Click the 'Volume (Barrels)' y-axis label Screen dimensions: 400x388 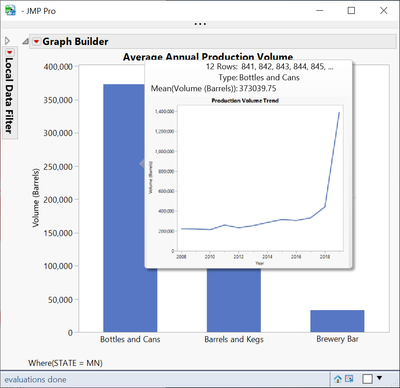[36, 198]
